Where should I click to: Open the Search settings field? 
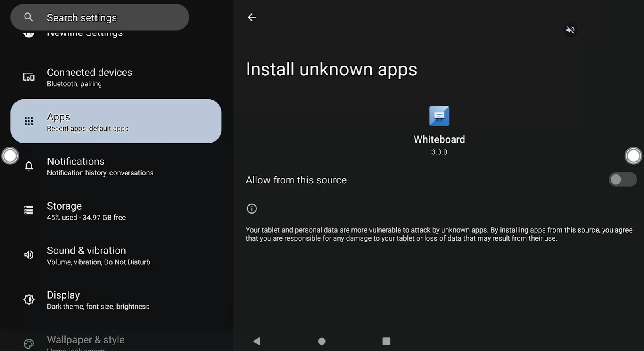point(100,17)
